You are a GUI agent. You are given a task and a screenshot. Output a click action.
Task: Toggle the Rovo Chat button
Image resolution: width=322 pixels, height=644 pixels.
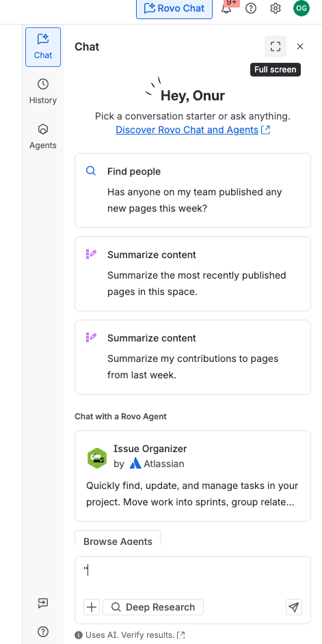pos(174,8)
